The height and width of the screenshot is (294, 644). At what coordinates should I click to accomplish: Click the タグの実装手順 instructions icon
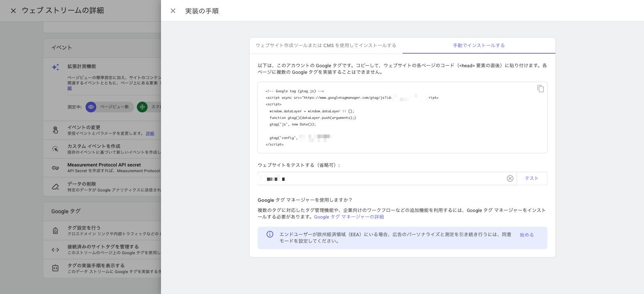[55, 268]
